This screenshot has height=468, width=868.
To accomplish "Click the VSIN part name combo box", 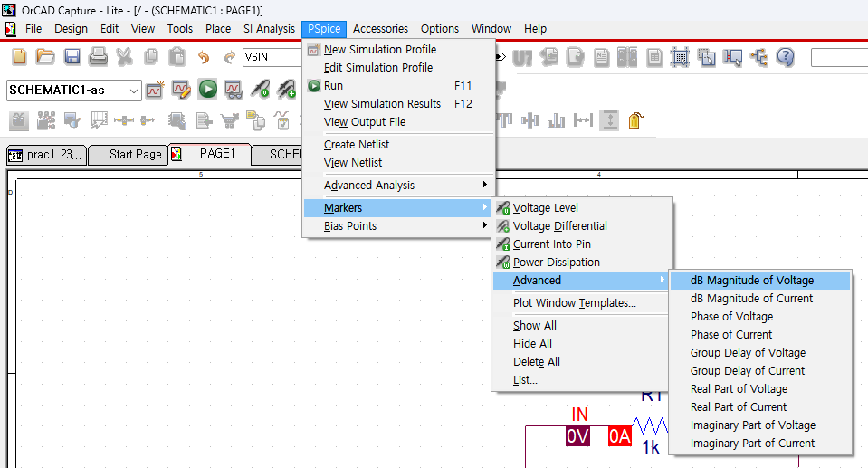I will click(272, 56).
